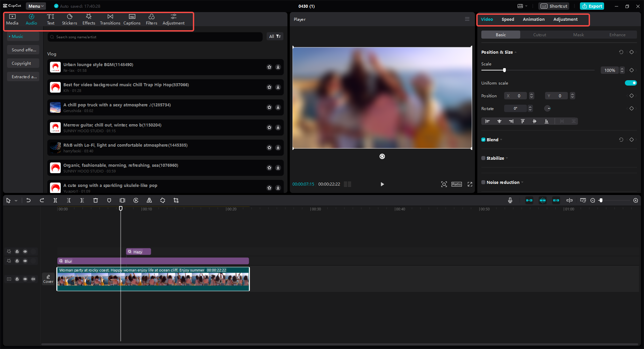Select the Split tool in the timeline toolbar
644x349 pixels.
pos(55,200)
